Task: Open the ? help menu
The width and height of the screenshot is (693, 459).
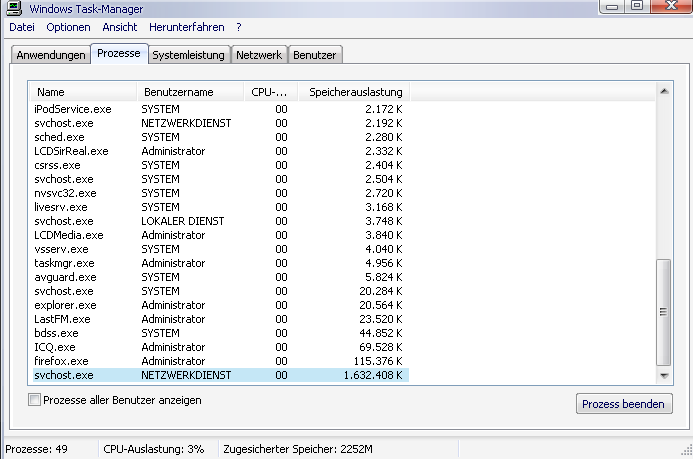Action: 239,27
